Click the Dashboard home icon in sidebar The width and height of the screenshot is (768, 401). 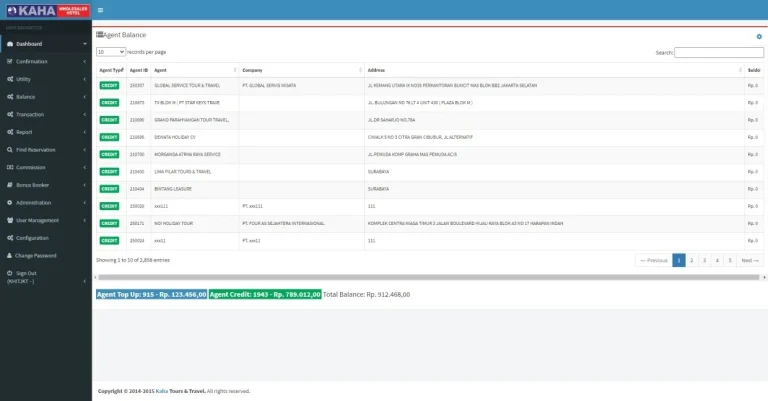tap(10, 44)
